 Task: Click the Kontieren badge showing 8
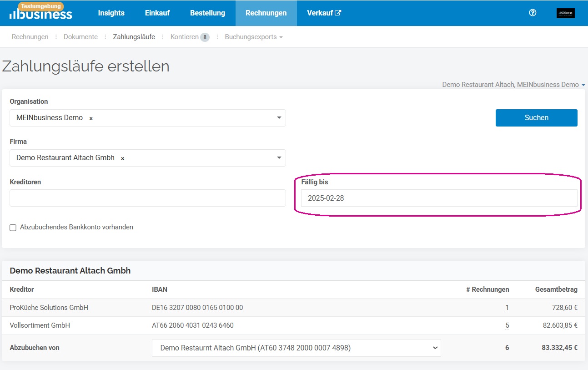[x=205, y=37]
